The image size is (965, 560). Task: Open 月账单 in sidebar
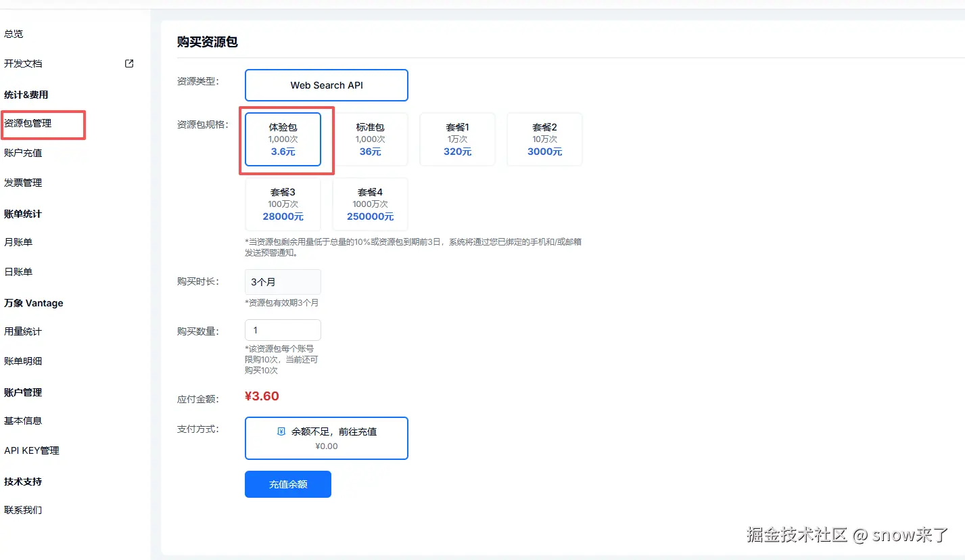pyautogui.click(x=18, y=242)
